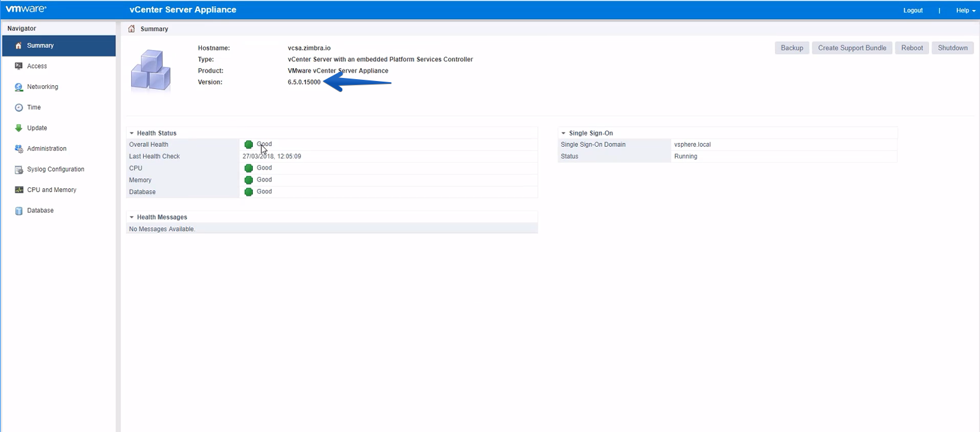Click the hostname vcsa.zimbra.io
This screenshot has height=432, width=980.
pos(309,48)
